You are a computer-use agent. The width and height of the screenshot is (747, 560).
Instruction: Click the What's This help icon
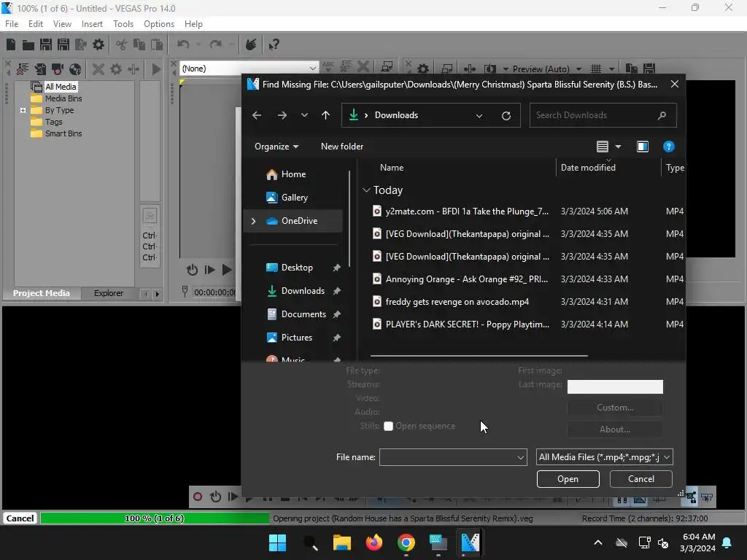[x=274, y=44]
